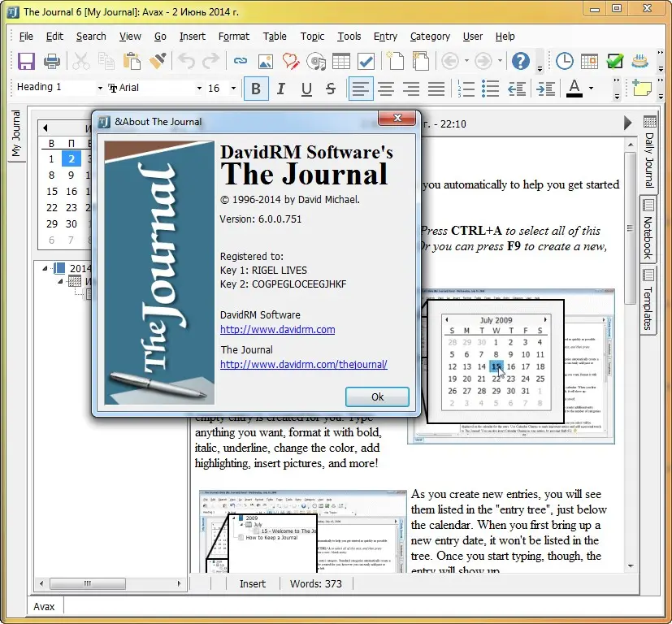This screenshot has width=672, height=624.
Task: Toggle Strikethrough formatting
Action: click(x=331, y=89)
